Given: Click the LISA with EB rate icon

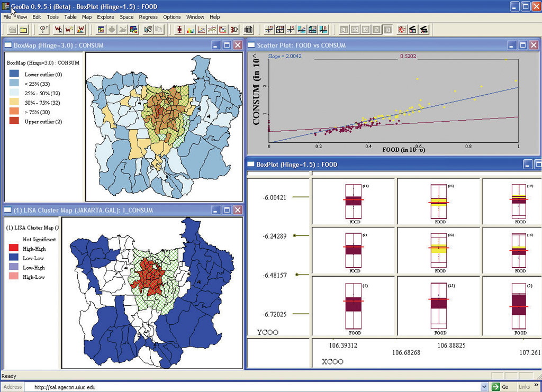Looking at the screenshot, I should coord(323,30).
